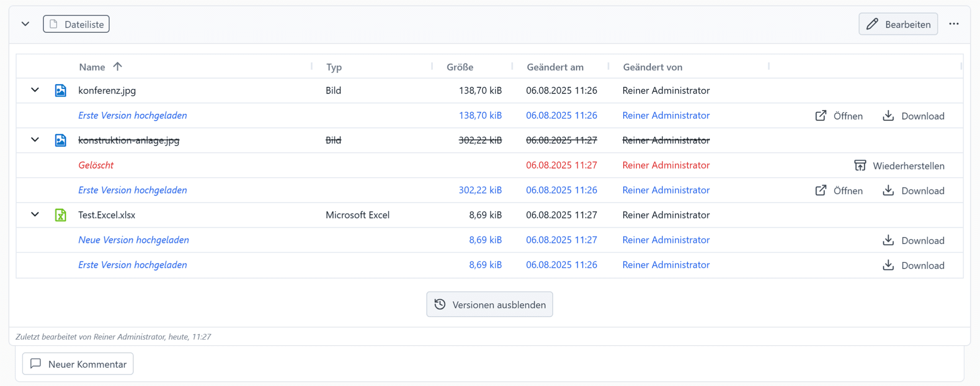
Task: Download first version of Test.Excel.xlsx
Action: (913, 266)
